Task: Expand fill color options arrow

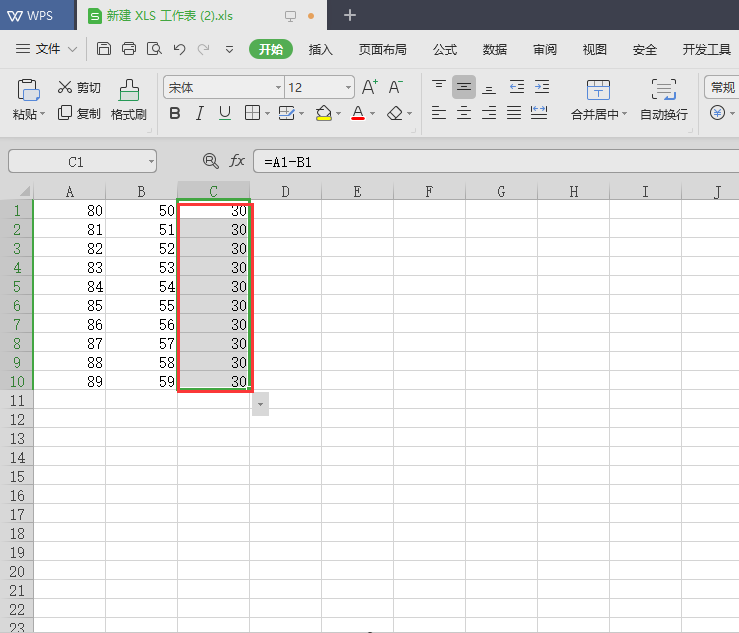Action: pyautogui.click(x=338, y=114)
